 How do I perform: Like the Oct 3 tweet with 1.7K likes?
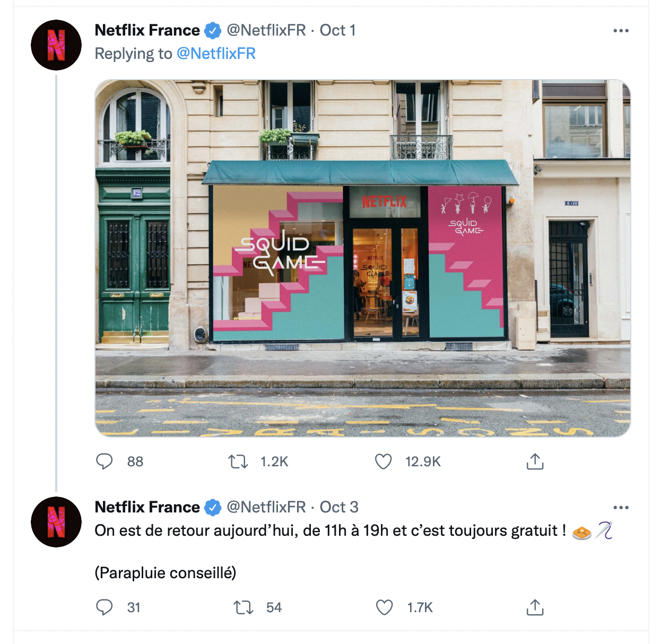click(x=384, y=607)
